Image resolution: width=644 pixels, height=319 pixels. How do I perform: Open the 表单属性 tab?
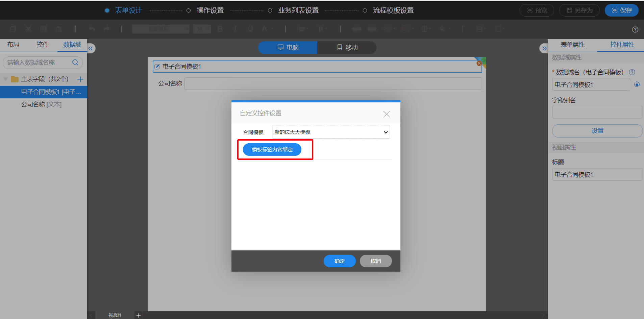coord(572,45)
